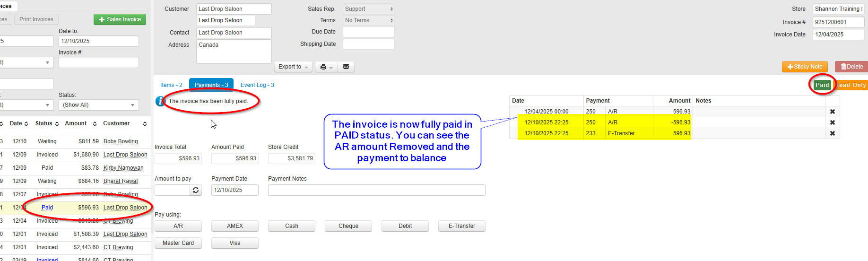Screen dimensions: 868x261
Task: Open the Sales Rep. Support dropdown
Action: point(369,9)
